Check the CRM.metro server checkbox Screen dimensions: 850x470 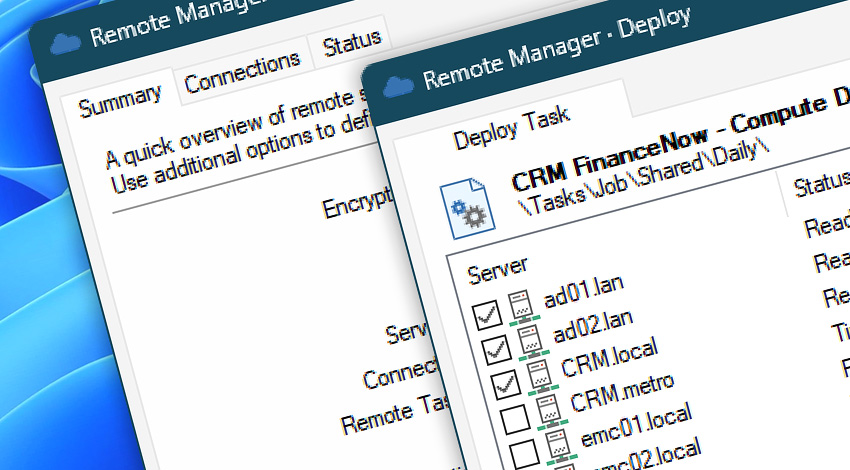516,419
